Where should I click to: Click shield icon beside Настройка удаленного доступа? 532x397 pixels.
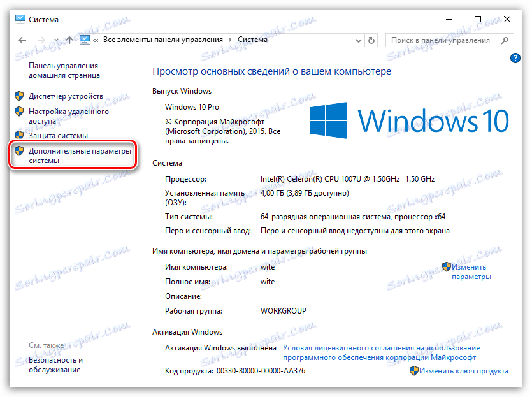[19, 111]
